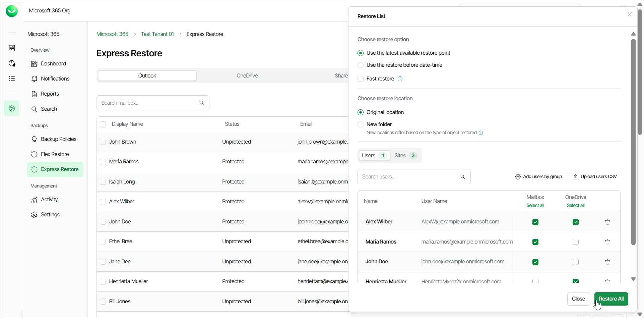The height and width of the screenshot is (318, 644).
Task: Delete Alex Wilber from restore list
Action: pyautogui.click(x=607, y=222)
